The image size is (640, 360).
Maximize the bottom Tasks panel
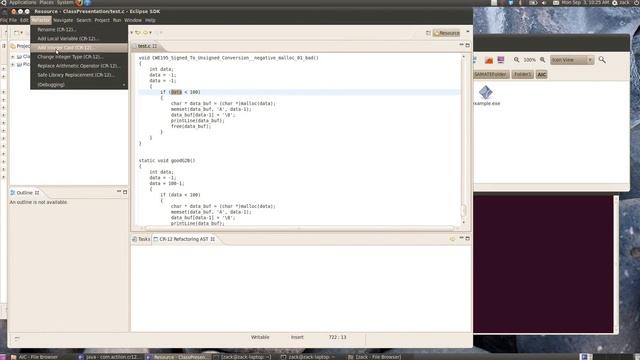[467, 238]
